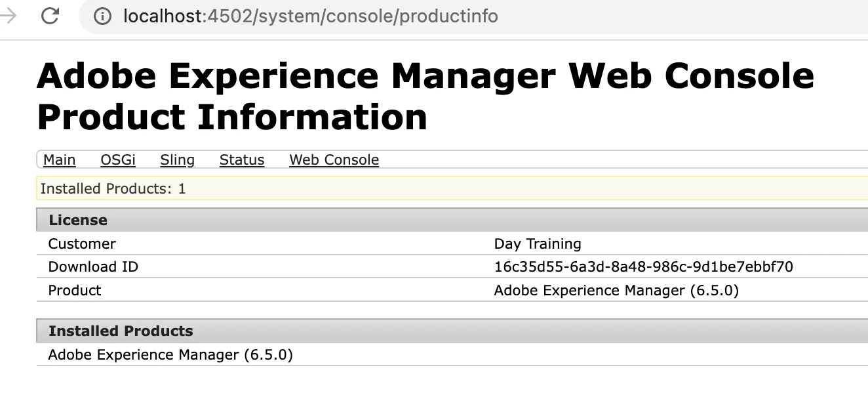Click the License section header
Screen dimensions: 868x420
click(452, 220)
